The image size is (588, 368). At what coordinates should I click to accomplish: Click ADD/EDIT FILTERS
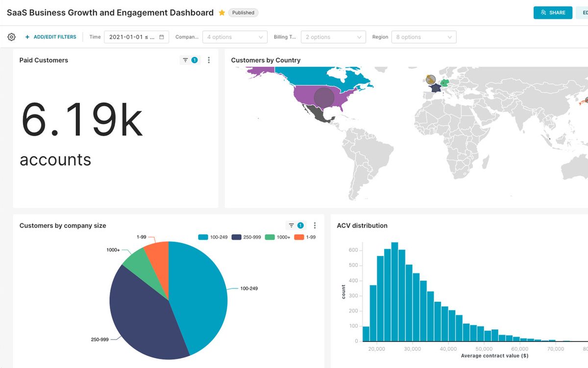tap(51, 37)
